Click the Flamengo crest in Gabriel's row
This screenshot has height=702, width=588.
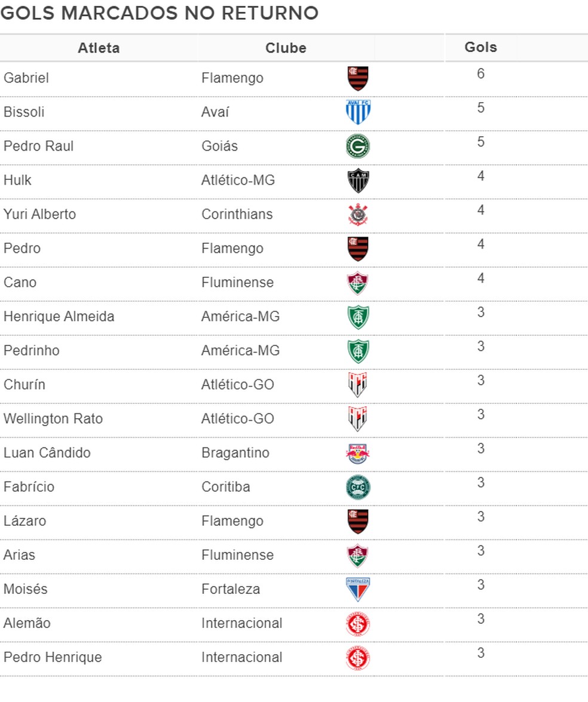click(358, 78)
